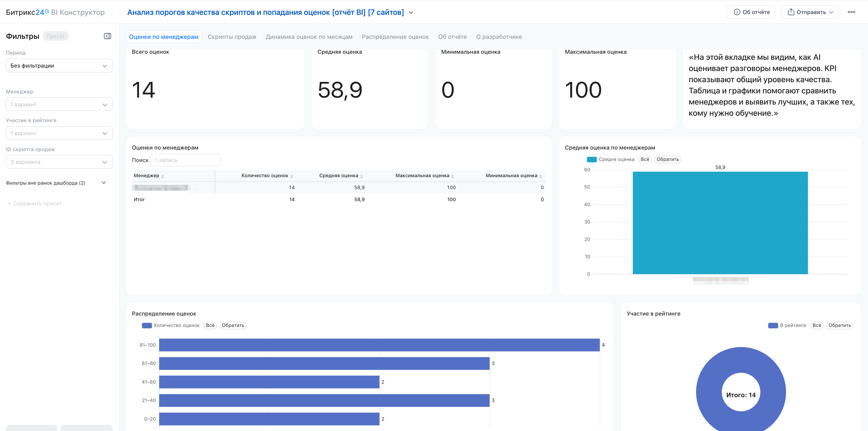Click the info icon in Об отчёте button
Image resolution: width=868 pixels, height=431 pixels.
tap(737, 12)
